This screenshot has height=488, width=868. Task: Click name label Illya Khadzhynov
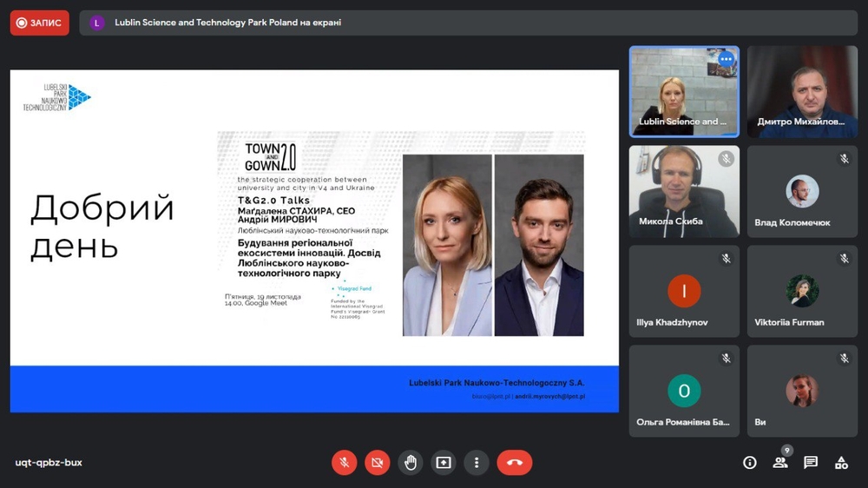pos(672,322)
